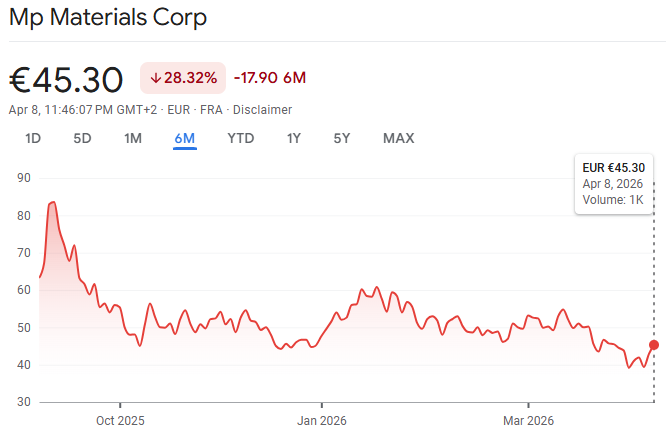Viewport: 666px width, 439px height.
Task: Click the red price dot marker
Action: pos(654,345)
